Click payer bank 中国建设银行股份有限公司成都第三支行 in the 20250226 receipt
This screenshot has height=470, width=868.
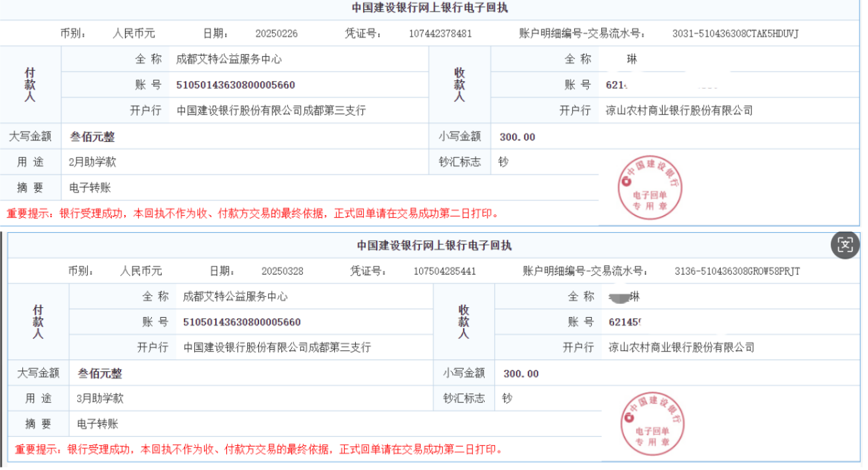(x=271, y=110)
